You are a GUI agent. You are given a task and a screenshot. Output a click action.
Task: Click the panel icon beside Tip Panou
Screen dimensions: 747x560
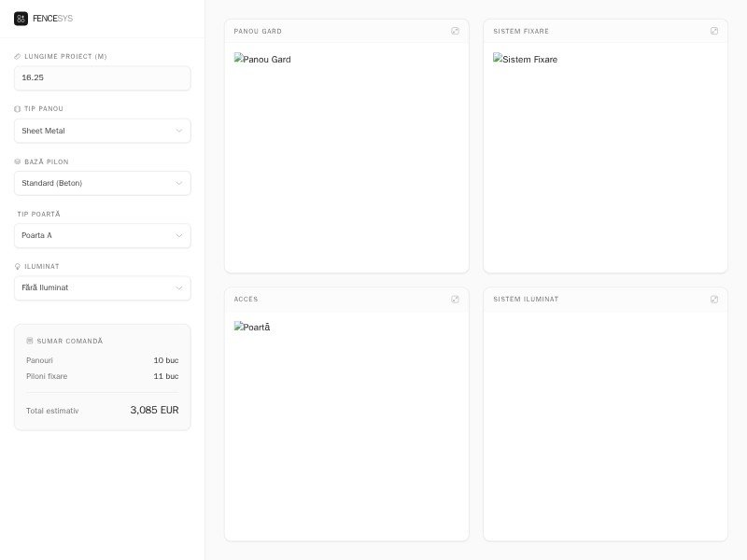18,109
